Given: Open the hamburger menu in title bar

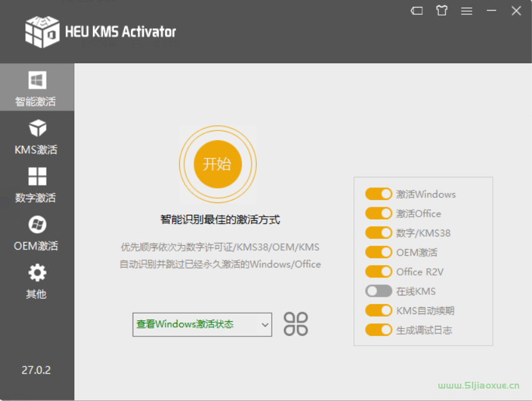Looking at the screenshot, I should 466,11.
